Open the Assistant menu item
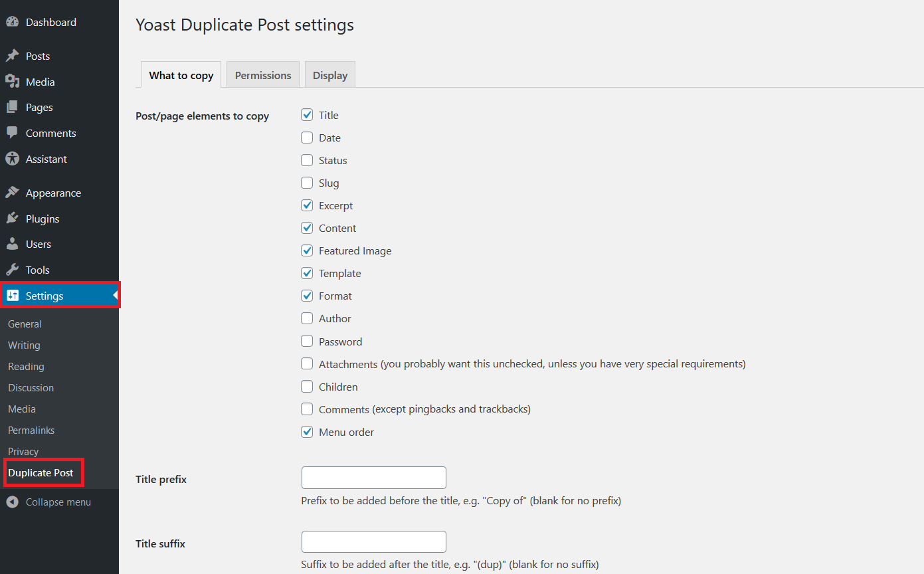Viewport: 924px width, 574px height. tap(46, 159)
